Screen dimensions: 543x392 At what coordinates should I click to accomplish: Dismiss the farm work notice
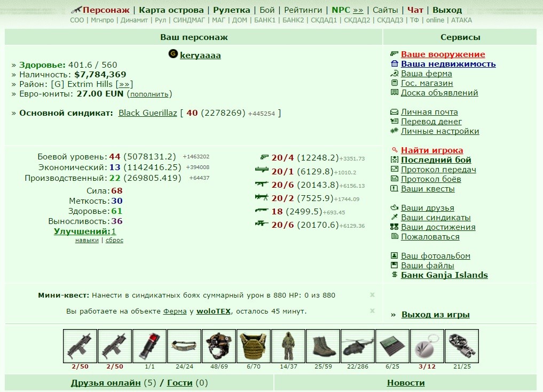click(x=372, y=311)
